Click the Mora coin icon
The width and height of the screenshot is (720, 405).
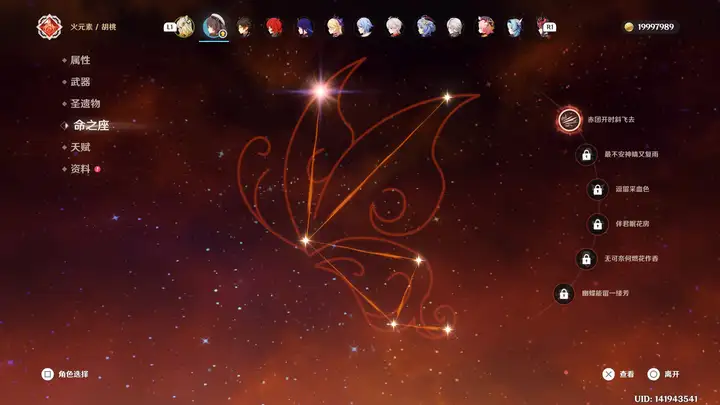tap(629, 27)
